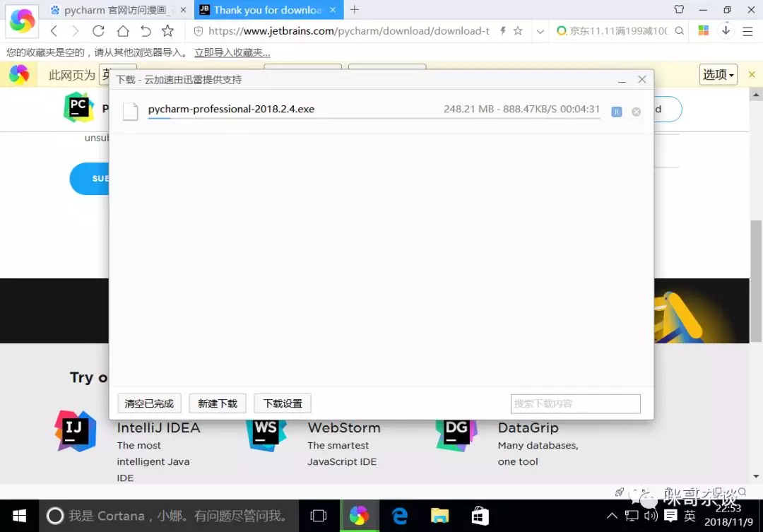
Task: Click the pycharm-professional-2018.2.4.exe file name
Action: tap(231, 109)
